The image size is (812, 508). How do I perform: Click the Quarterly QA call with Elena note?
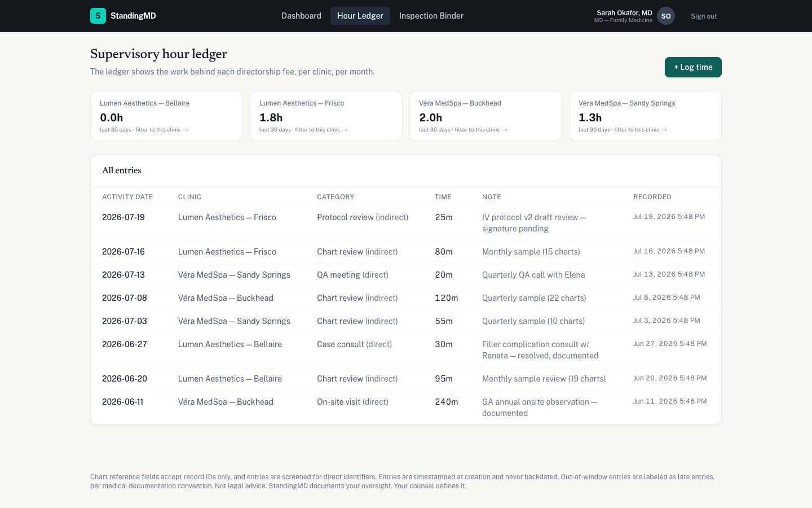[x=533, y=275]
